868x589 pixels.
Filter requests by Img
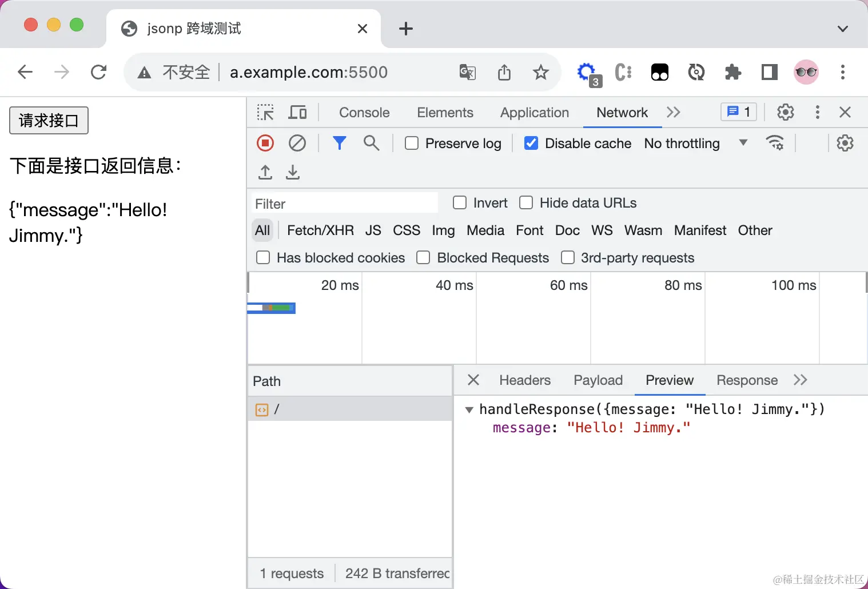tap(443, 230)
